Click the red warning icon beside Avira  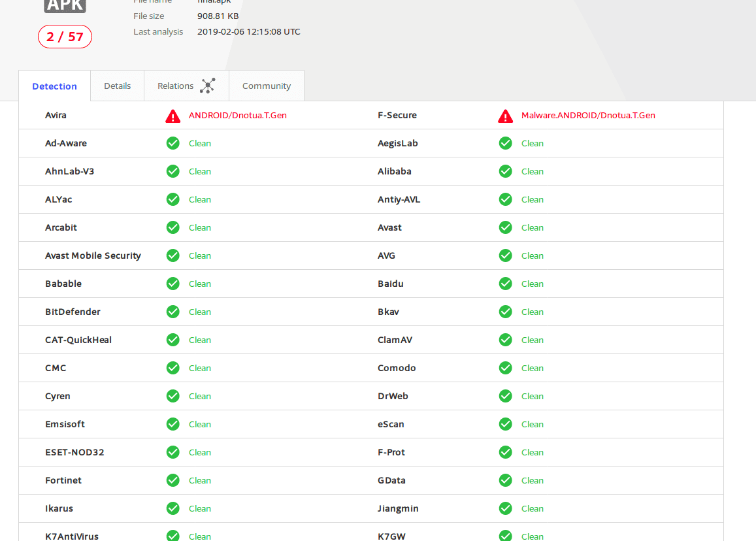pyautogui.click(x=173, y=116)
